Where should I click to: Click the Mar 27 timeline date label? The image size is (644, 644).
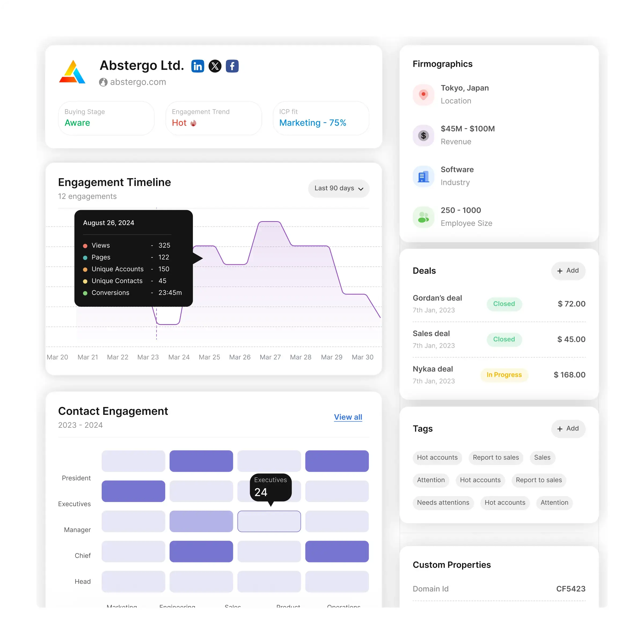click(270, 357)
